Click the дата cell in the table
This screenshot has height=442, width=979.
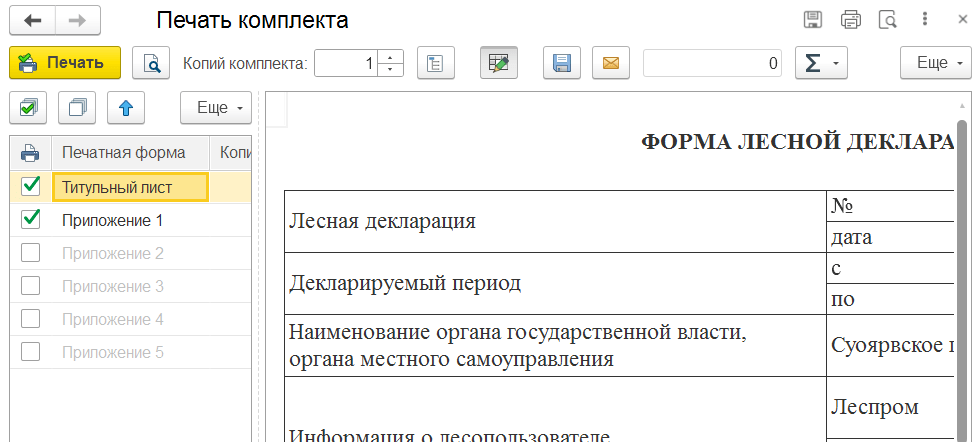click(891, 237)
